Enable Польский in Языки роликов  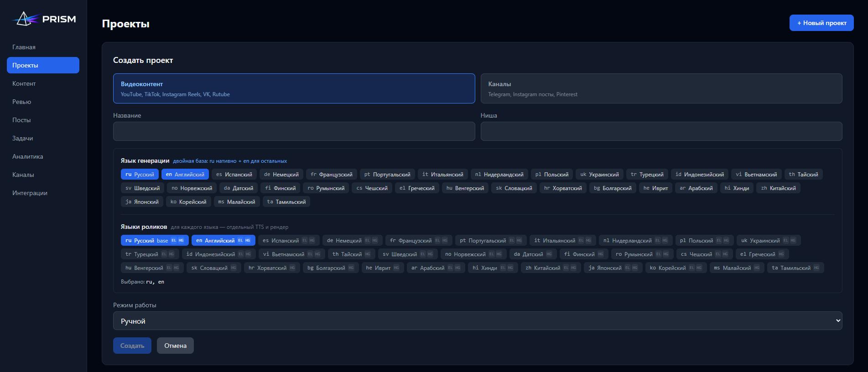click(705, 240)
